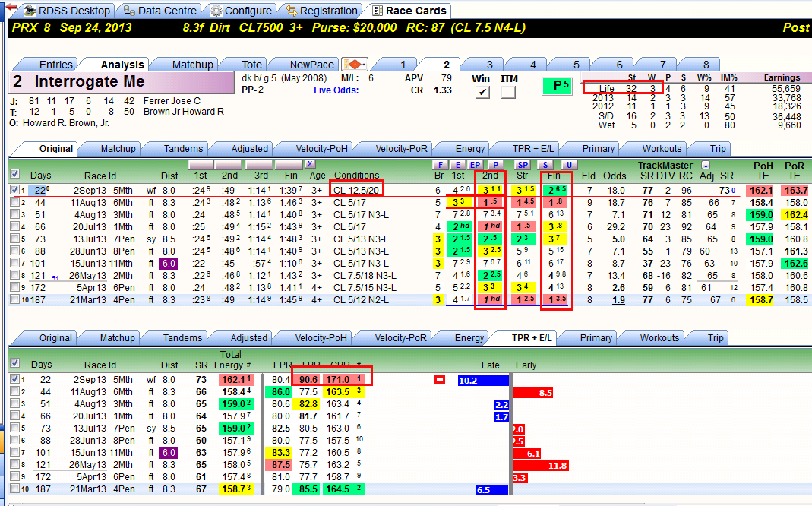This screenshot has height=506, width=812.
Task: Click the 171.0 CPR value
Action: click(x=336, y=380)
